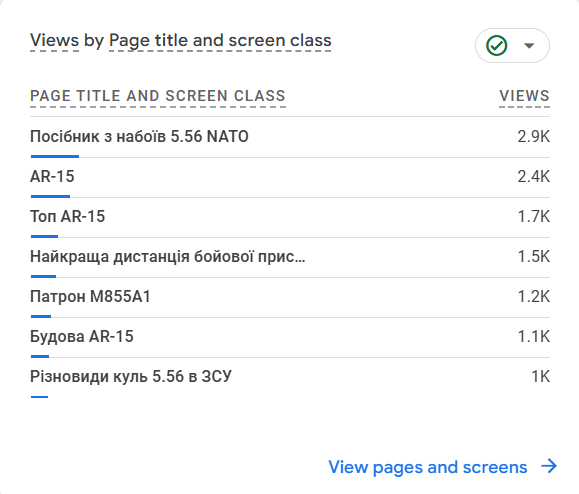Click the VIEWS column header
Viewport: 579px width, 494px height.
click(524, 96)
